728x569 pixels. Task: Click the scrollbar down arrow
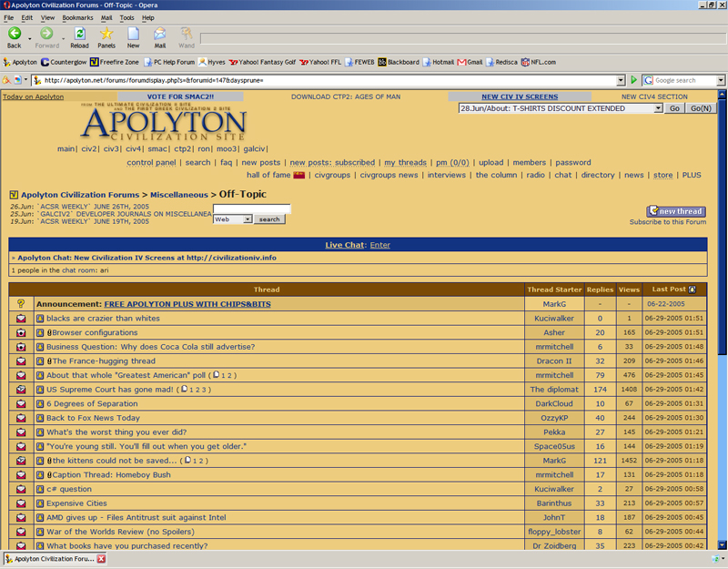pos(722,544)
